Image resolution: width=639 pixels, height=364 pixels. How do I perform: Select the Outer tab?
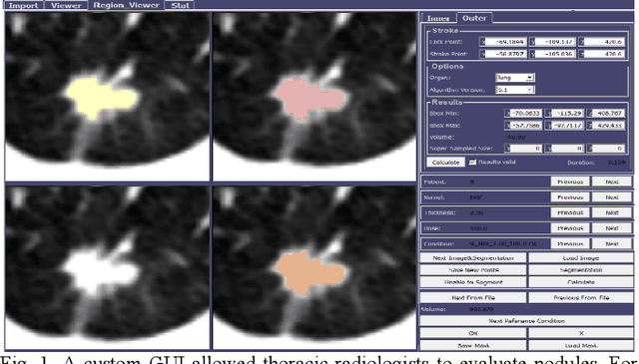click(x=474, y=18)
